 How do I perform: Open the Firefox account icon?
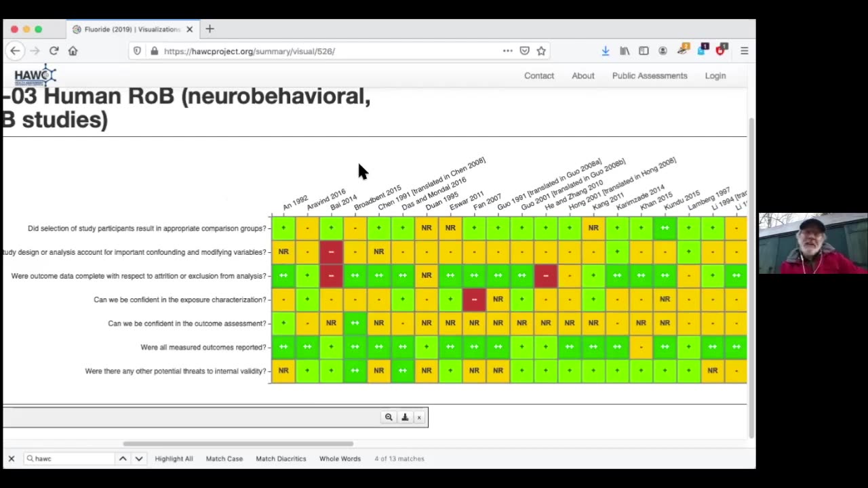click(663, 51)
